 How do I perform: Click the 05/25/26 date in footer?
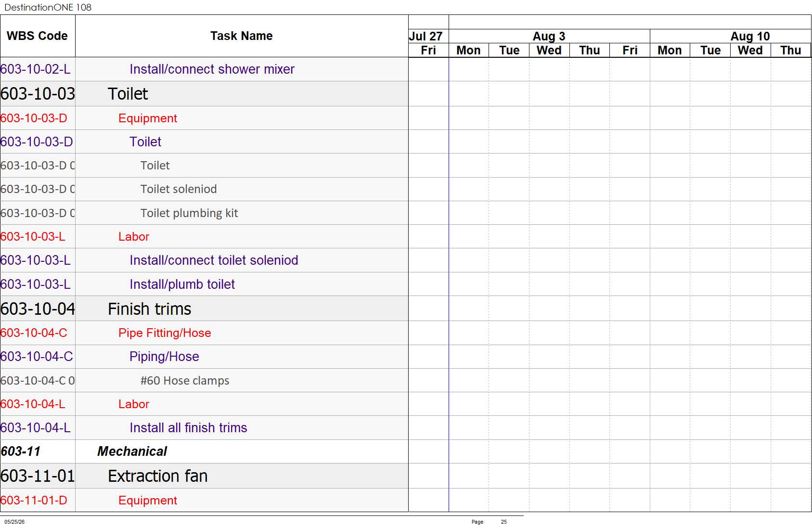tap(14, 522)
